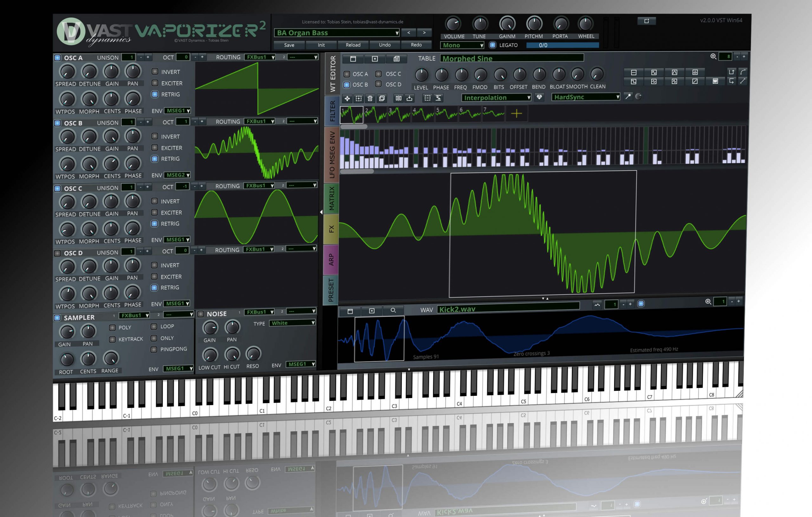Open the Interpolation dropdown

[x=496, y=97]
